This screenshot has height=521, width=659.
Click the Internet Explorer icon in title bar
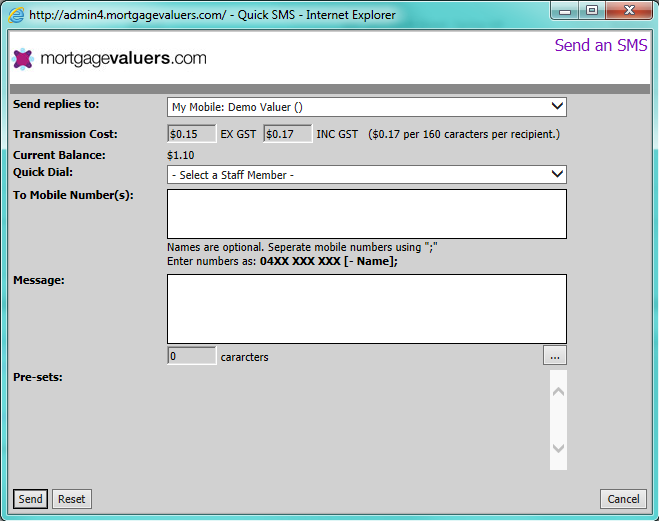click(16, 15)
